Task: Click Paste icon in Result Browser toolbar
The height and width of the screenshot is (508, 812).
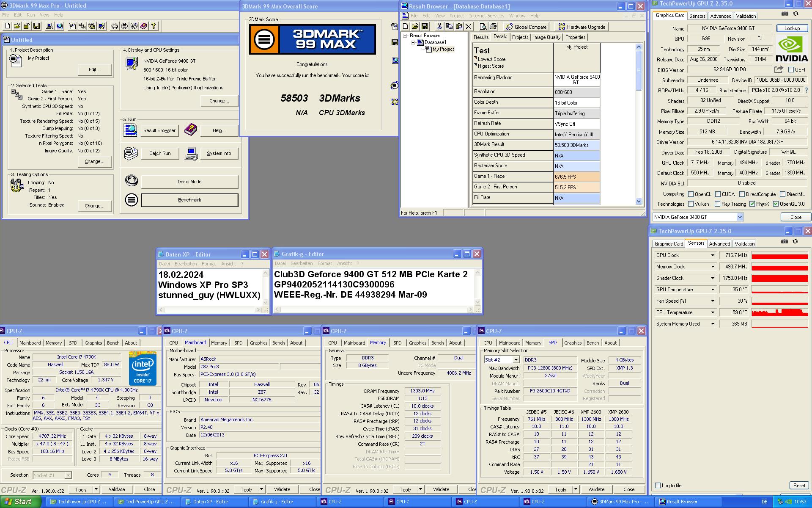Action: tap(459, 26)
